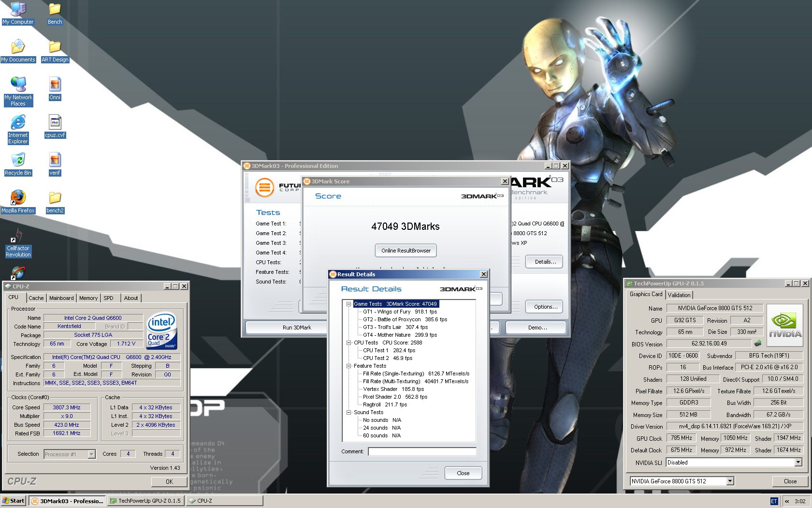Open the graphics card selector dropdown in GPU-Z
812x508 pixels.
tap(730, 481)
